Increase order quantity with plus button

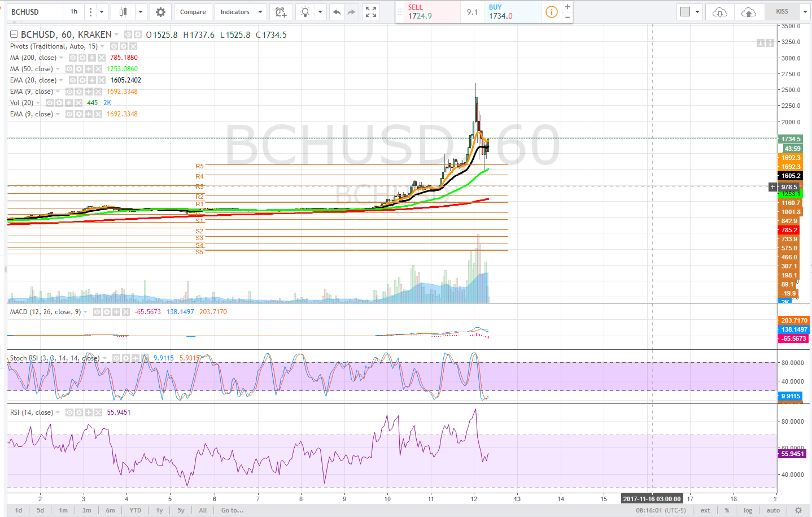point(567,7)
